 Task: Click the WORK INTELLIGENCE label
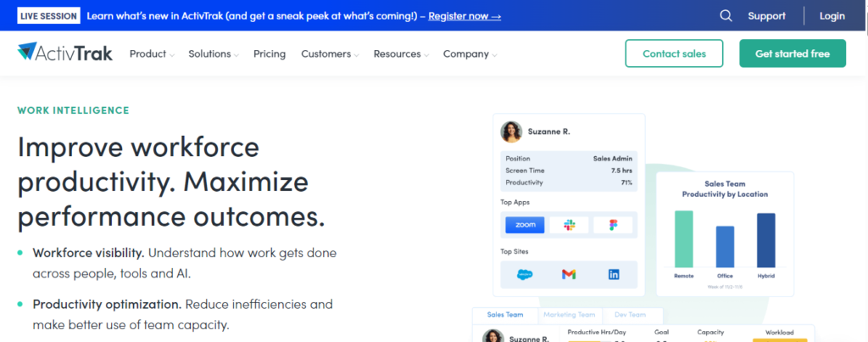73,110
